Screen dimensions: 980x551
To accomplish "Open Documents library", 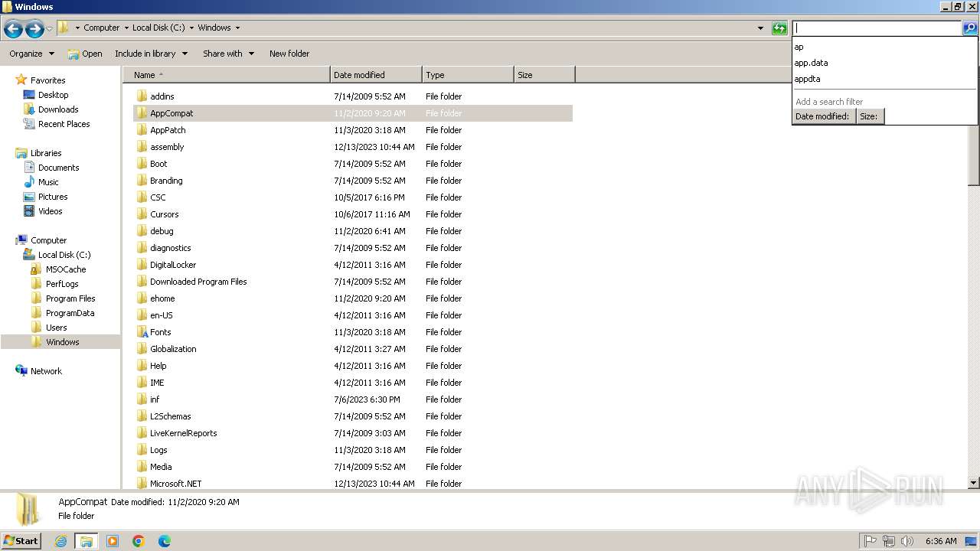I will [58, 168].
